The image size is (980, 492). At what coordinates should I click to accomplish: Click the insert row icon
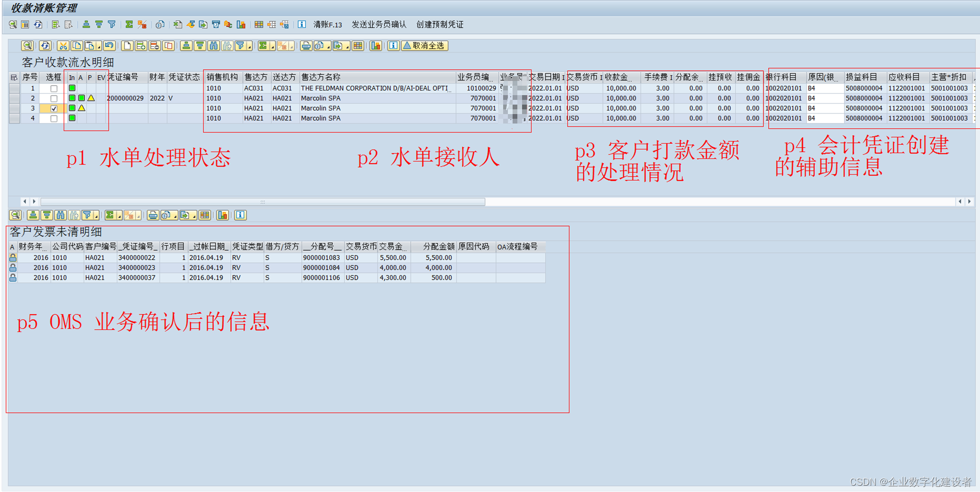coord(141,46)
